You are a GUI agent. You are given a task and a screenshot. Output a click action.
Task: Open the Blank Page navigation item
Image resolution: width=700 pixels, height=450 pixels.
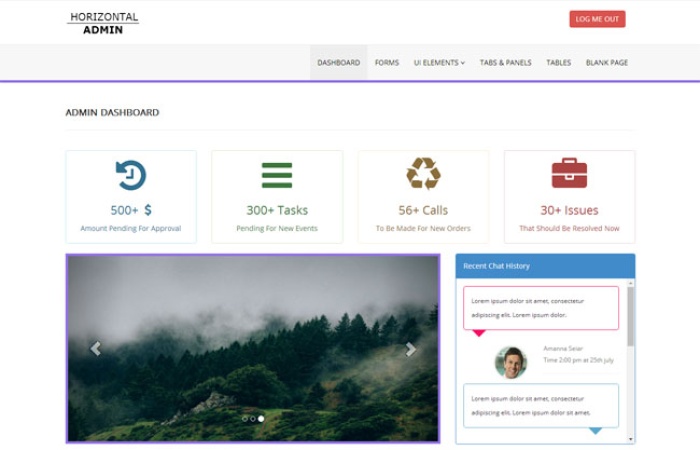[607, 62]
